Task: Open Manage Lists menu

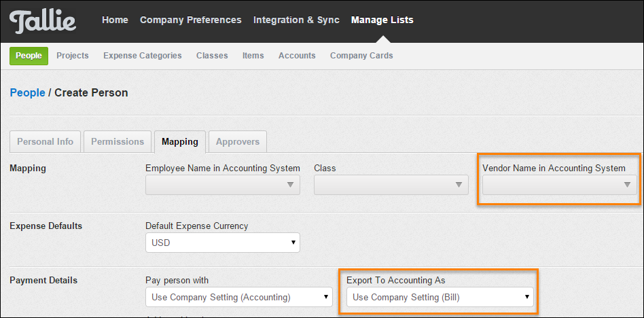Action: point(382,20)
